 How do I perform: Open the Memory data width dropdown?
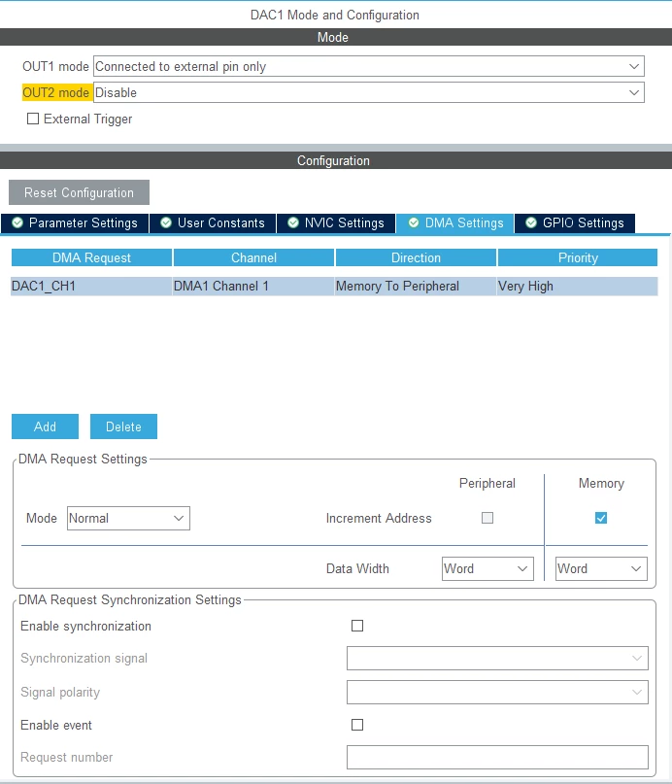pos(601,569)
